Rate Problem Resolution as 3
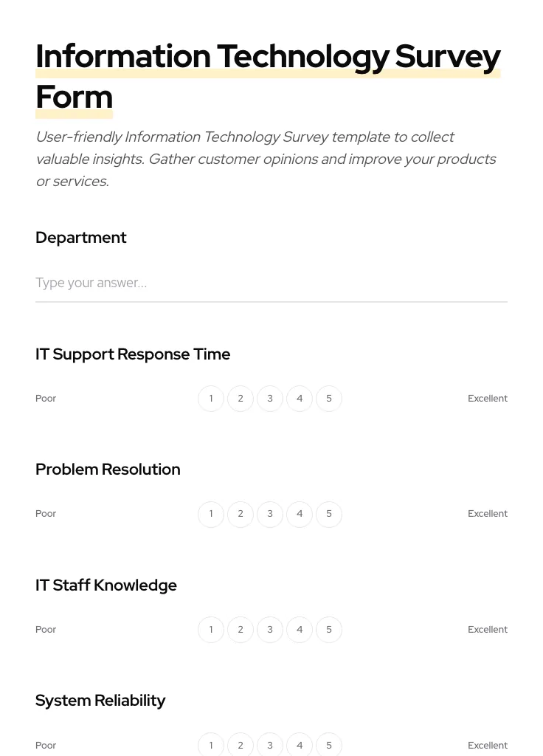 tap(270, 514)
